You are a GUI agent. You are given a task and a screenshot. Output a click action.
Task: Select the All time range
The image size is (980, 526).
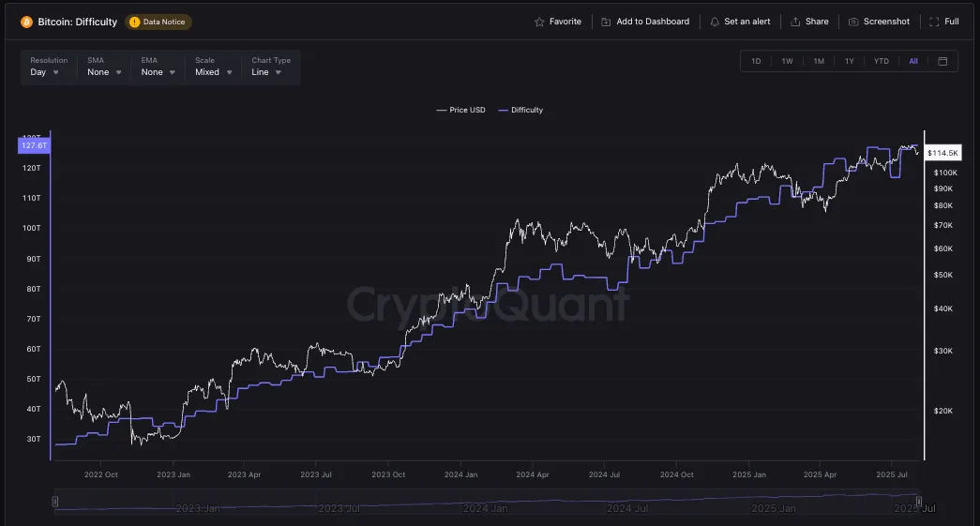[x=913, y=61]
